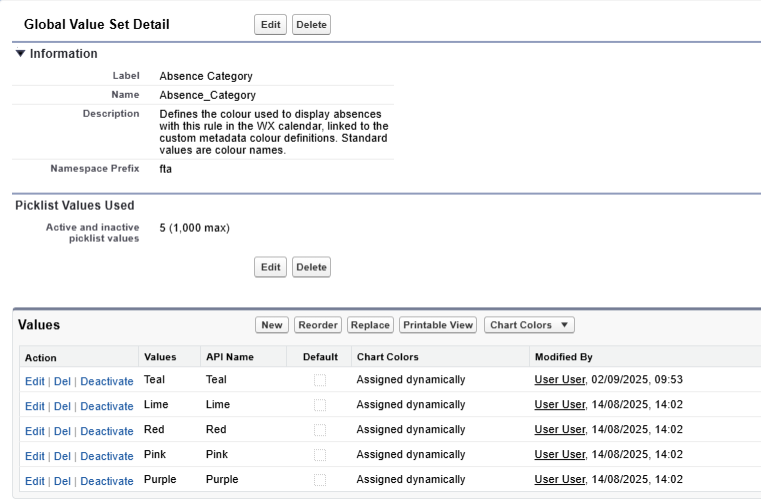
Task: Create a New picklist value
Action: click(x=272, y=325)
